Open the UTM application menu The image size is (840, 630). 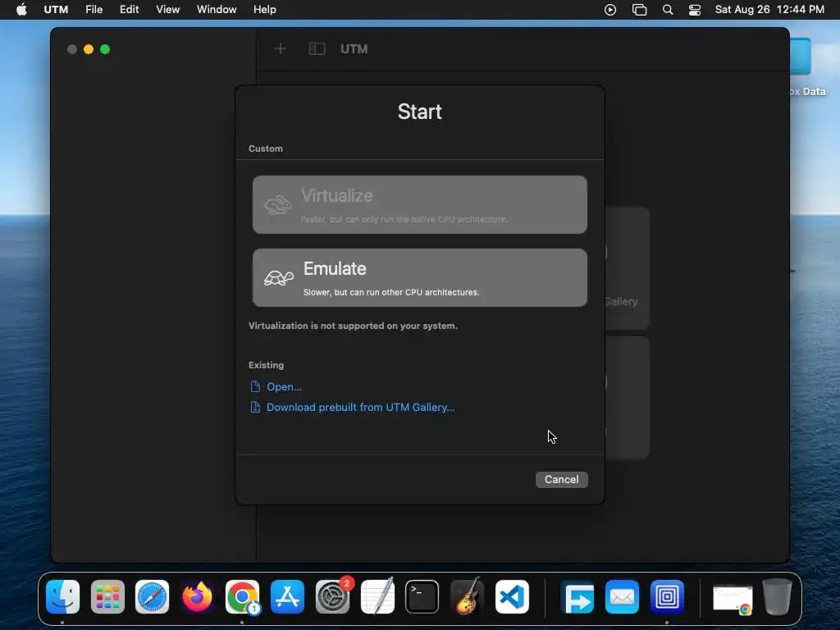coord(56,10)
